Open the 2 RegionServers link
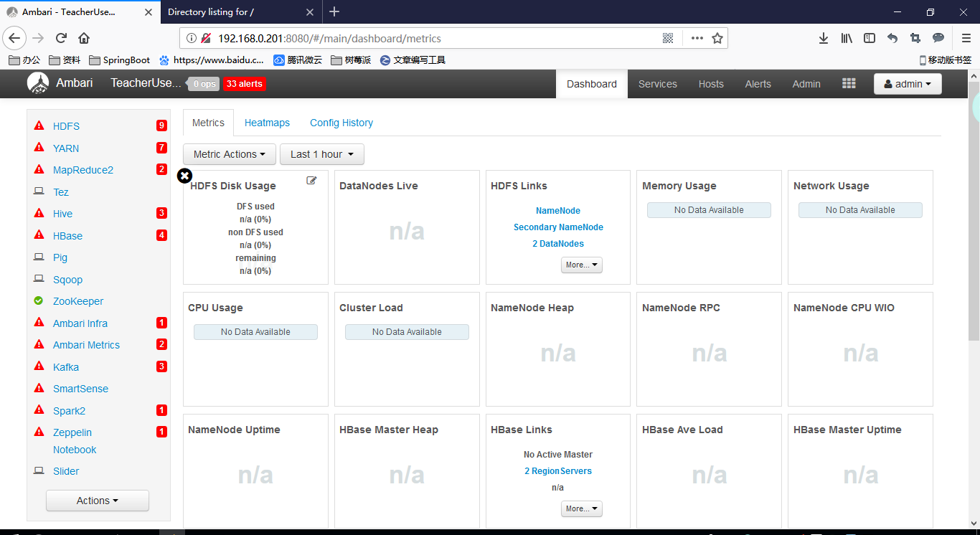The height and width of the screenshot is (535, 980). point(558,471)
